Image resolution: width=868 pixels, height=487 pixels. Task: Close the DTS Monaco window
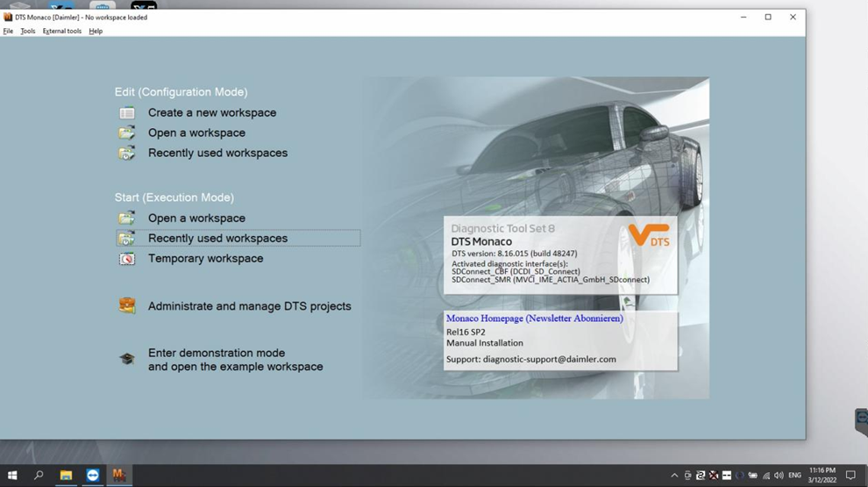(x=793, y=18)
